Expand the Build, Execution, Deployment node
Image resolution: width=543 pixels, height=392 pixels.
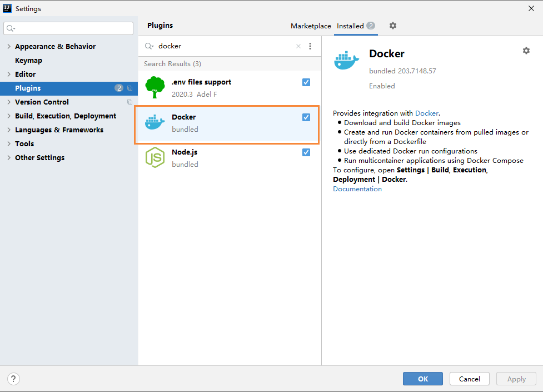(9, 116)
